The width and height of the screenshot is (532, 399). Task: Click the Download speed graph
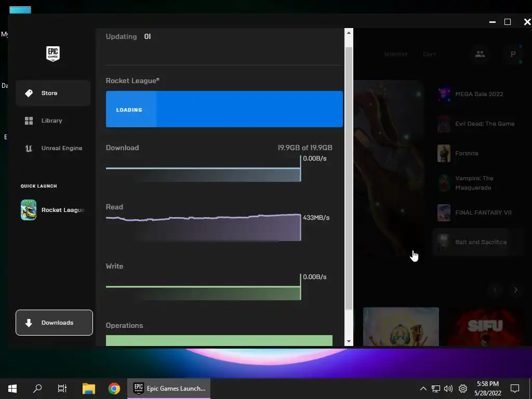click(x=203, y=169)
